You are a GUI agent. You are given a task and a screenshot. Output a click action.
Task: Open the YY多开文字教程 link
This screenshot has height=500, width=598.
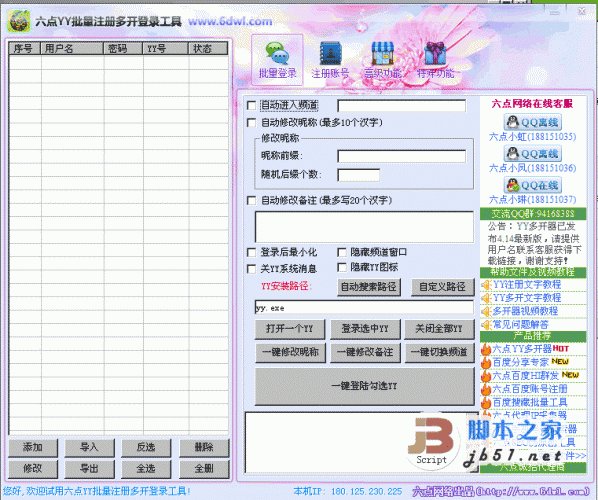[527, 298]
